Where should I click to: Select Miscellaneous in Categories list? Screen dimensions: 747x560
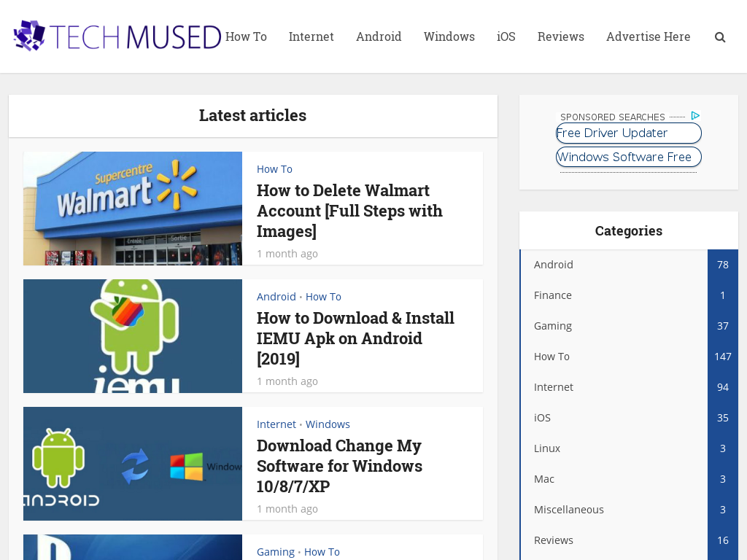tap(569, 510)
